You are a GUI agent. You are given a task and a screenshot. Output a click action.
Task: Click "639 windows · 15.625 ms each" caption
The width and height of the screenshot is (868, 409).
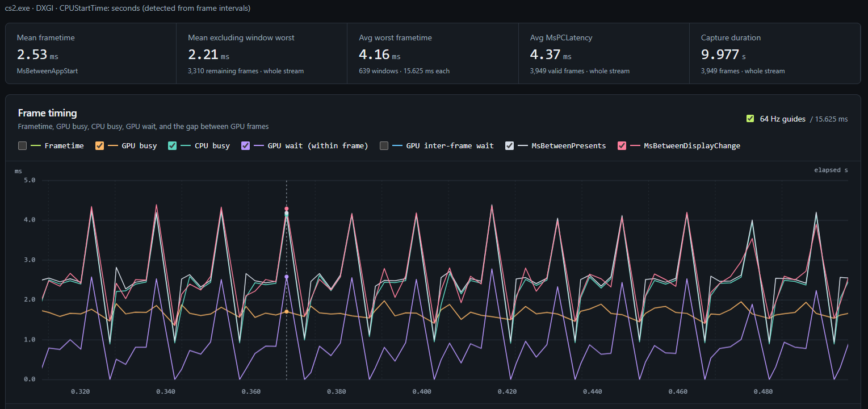click(405, 71)
